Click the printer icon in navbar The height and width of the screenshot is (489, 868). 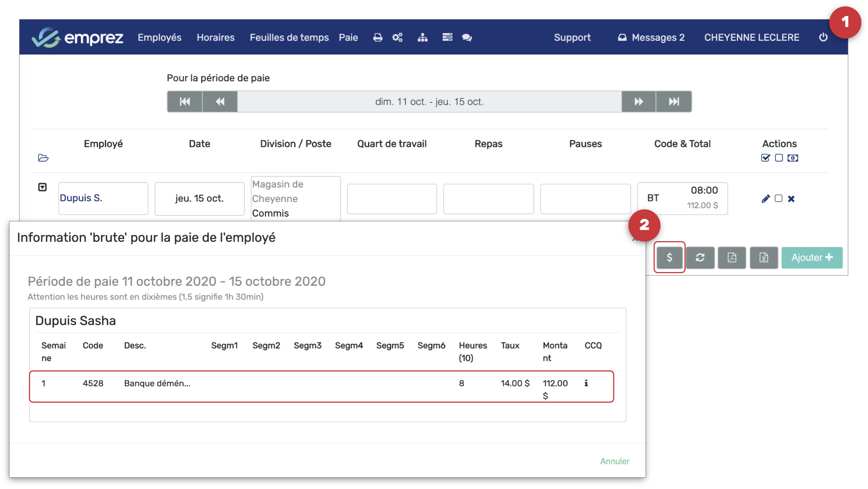[378, 37]
